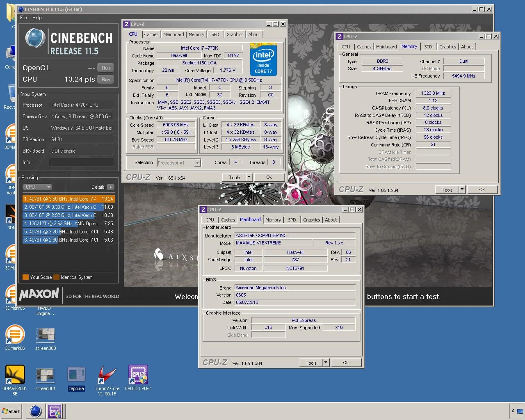Click the Cinebench title bar icon
This screenshot has height=420, width=525.
[21, 9]
